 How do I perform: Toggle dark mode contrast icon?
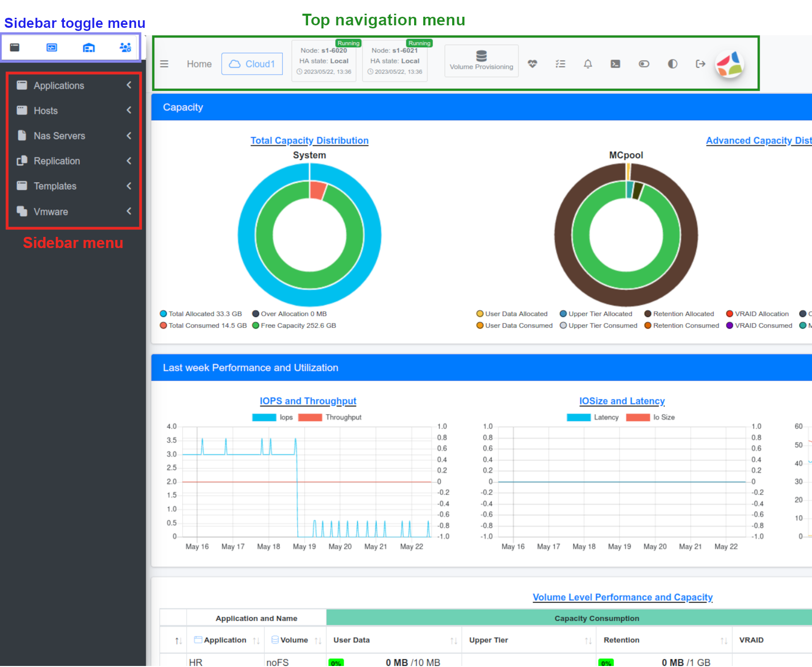point(672,64)
